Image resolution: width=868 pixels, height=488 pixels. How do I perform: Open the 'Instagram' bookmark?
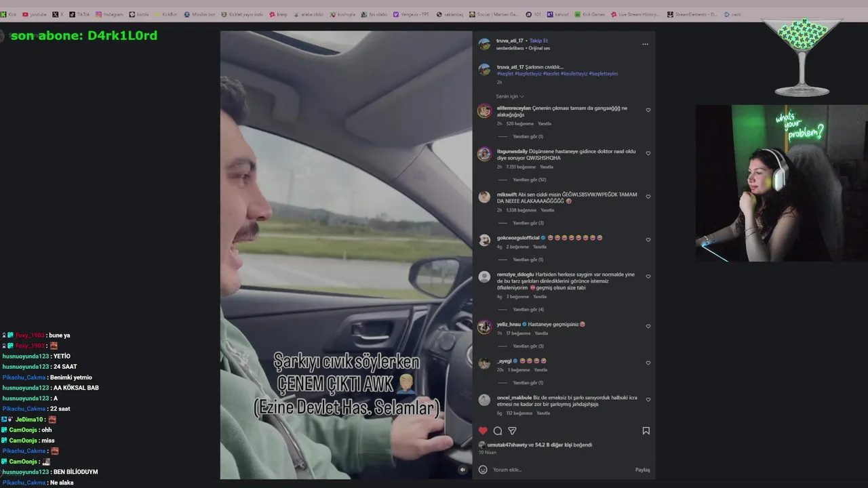click(109, 14)
